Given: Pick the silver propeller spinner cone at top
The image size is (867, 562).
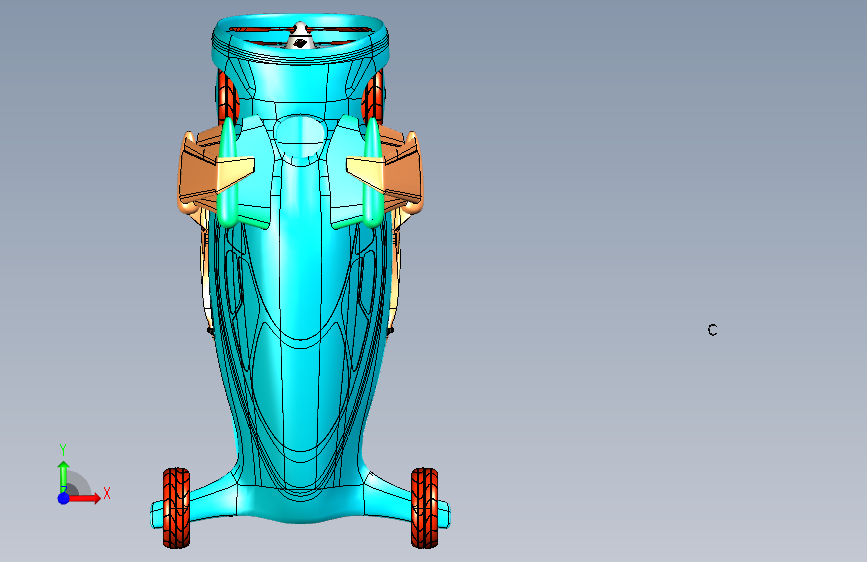Looking at the screenshot, I should click(300, 36).
